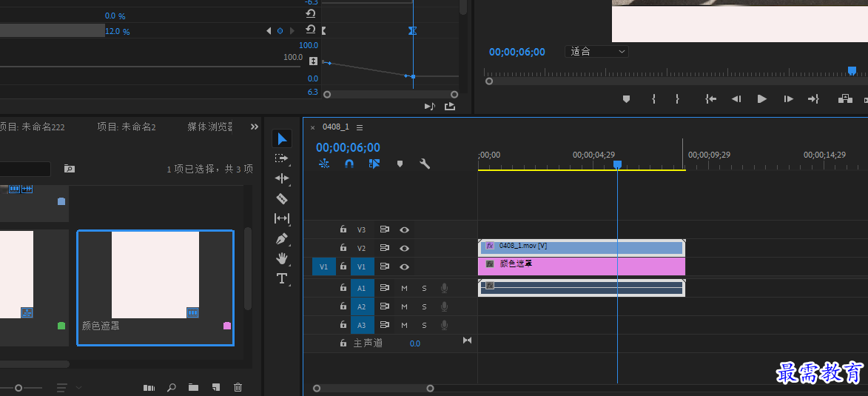Play the sequence in Program monitor

[762, 98]
